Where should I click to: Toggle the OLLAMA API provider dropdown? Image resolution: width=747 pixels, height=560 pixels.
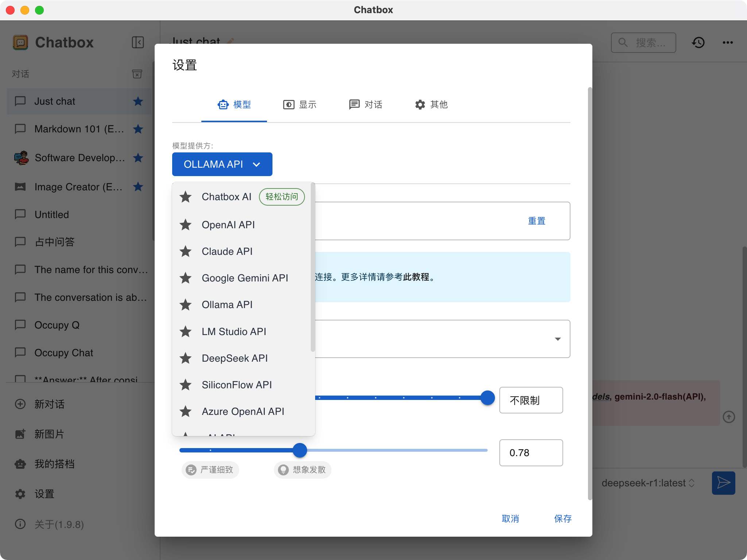tap(222, 164)
